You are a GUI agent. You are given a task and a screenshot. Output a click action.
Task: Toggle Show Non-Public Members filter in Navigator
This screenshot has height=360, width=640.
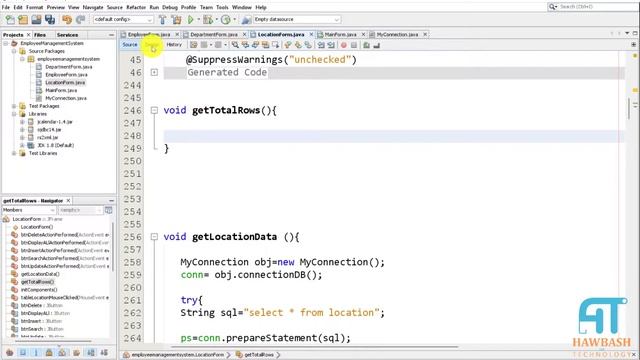click(49, 352)
